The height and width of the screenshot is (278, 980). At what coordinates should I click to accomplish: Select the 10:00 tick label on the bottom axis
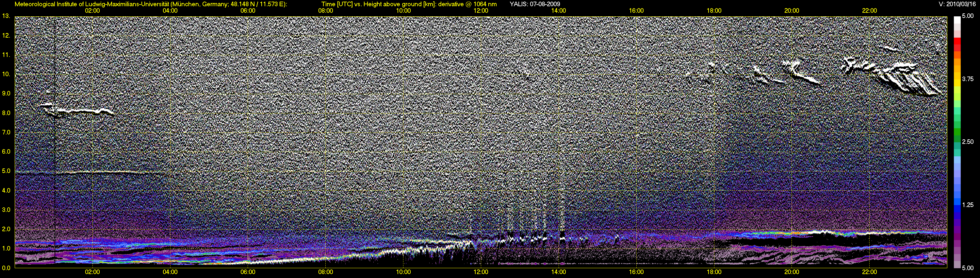click(403, 272)
